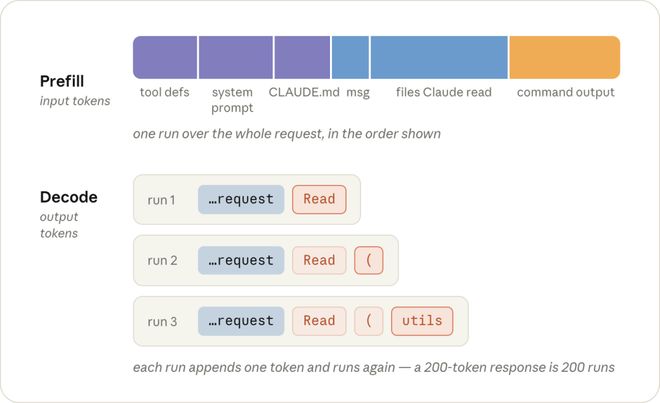This screenshot has height=403, width=660.
Task: Click the purple tool defs segment
Action: tap(165, 57)
